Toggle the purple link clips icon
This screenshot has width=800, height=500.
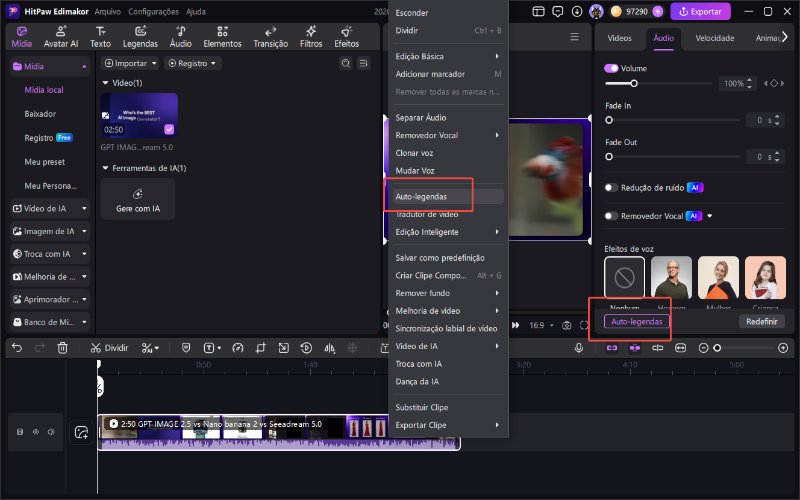(612, 348)
